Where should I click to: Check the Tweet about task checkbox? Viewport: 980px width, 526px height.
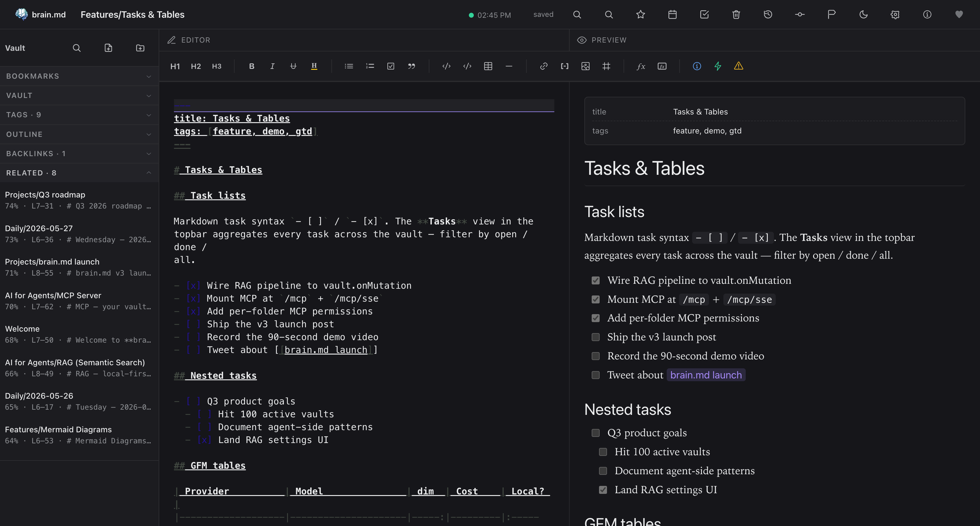pos(595,375)
